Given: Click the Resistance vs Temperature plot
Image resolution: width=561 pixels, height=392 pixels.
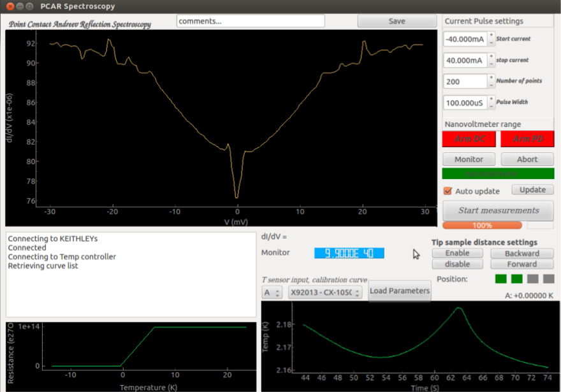Looking at the screenshot, I should click(x=131, y=357).
